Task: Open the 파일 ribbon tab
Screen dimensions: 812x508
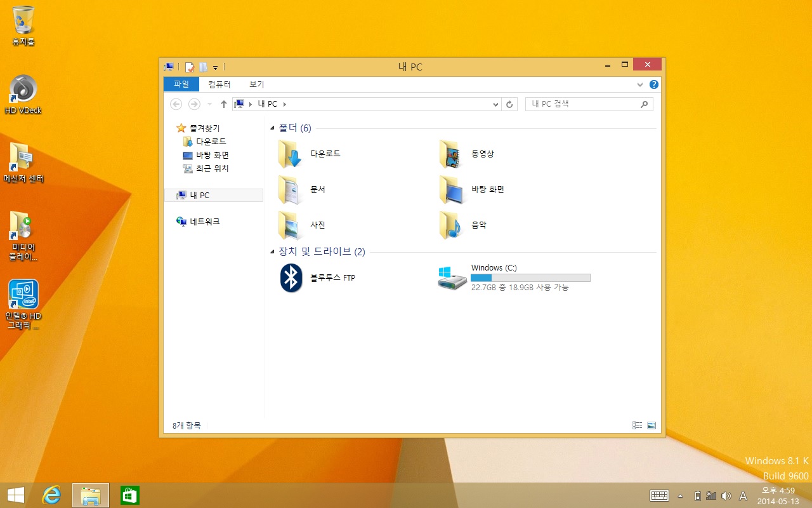Action: (181, 84)
